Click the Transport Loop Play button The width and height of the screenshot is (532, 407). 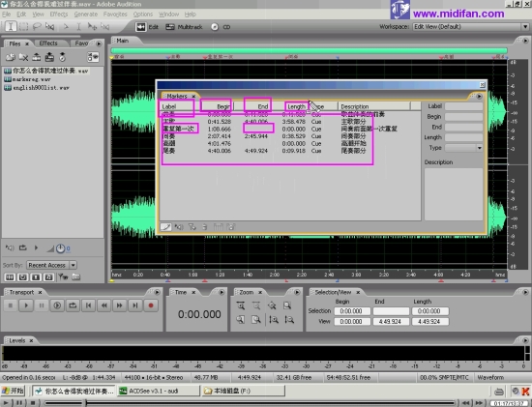(x=73, y=305)
